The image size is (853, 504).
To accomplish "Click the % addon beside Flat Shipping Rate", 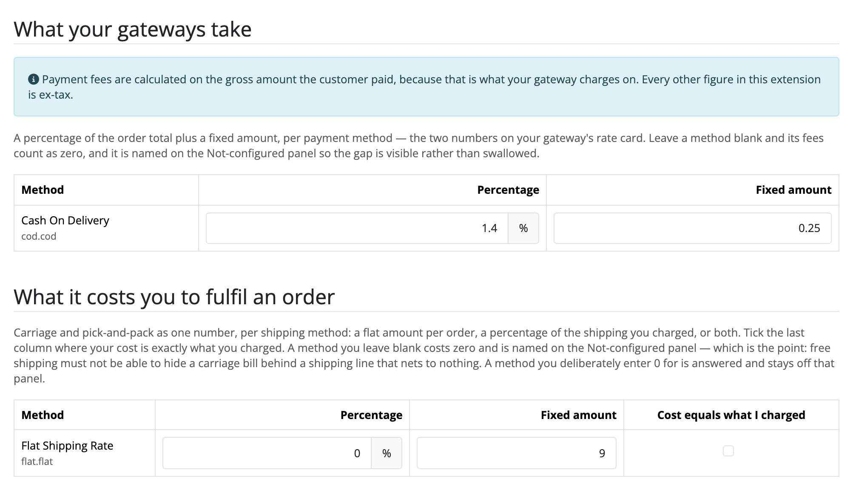I will (387, 453).
